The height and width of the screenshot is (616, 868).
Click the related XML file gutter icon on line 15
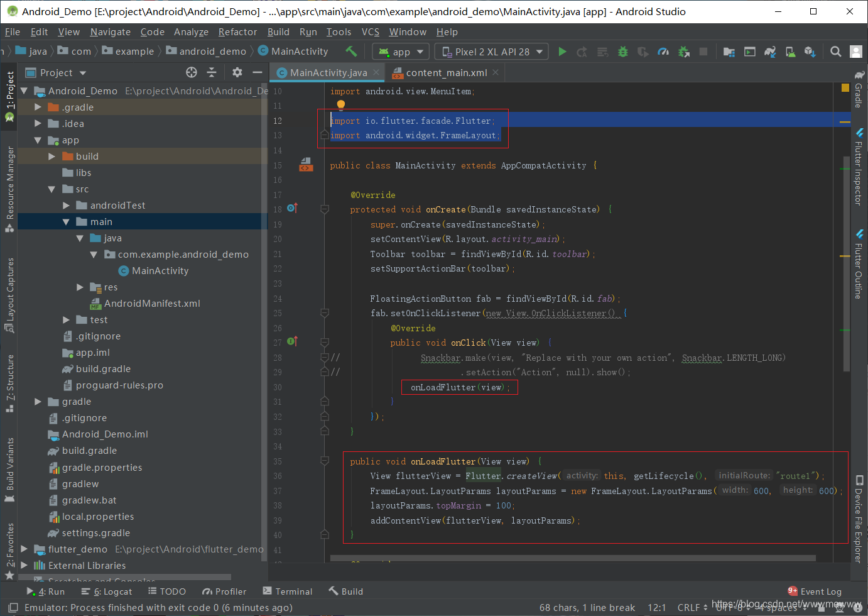coord(306,165)
